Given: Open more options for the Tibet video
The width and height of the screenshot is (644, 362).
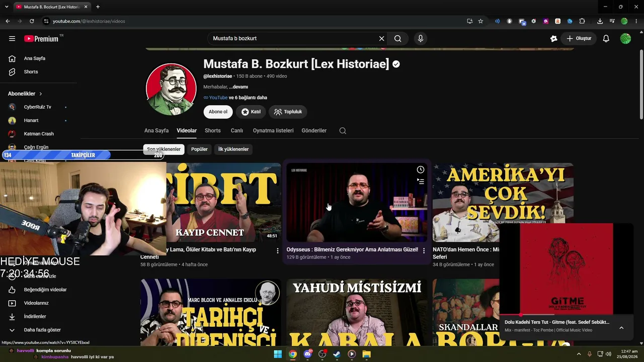Looking at the screenshot, I should click(x=277, y=250).
